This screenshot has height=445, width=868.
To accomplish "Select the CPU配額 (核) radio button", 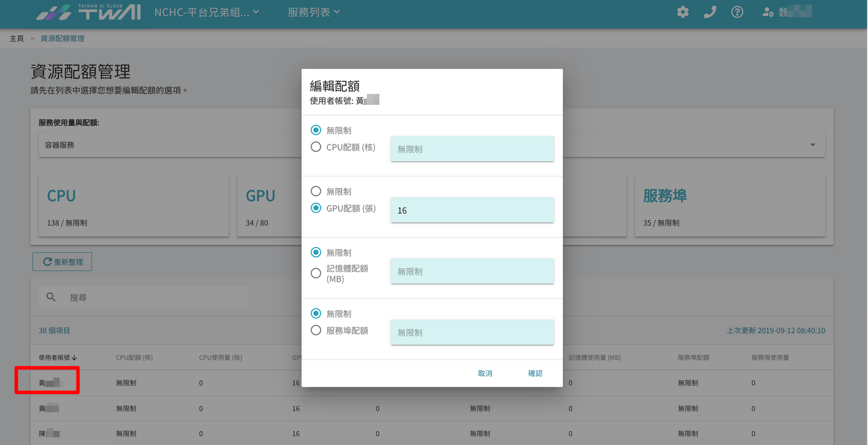I will (316, 147).
